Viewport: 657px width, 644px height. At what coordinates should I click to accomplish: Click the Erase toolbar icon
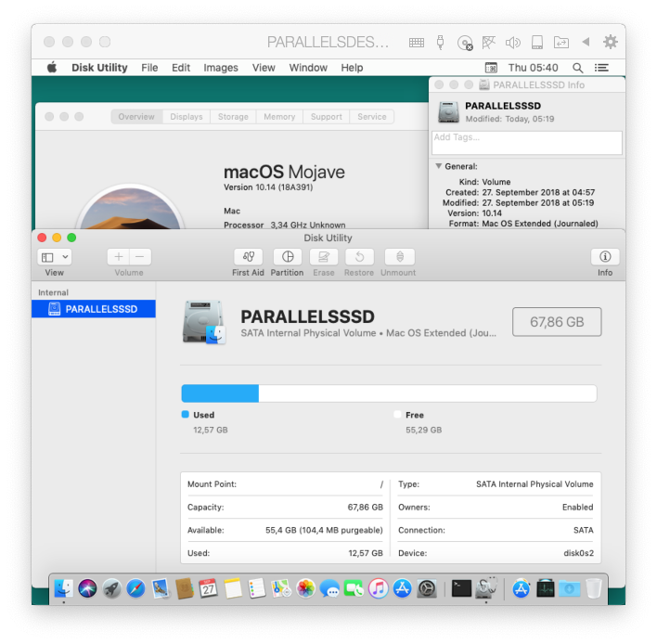click(324, 257)
